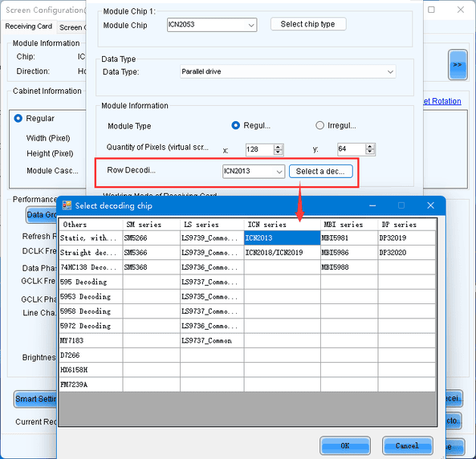The height and width of the screenshot is (459, 476).
Task: Select the HX6158H cell
Action: (x=91, y=370)
